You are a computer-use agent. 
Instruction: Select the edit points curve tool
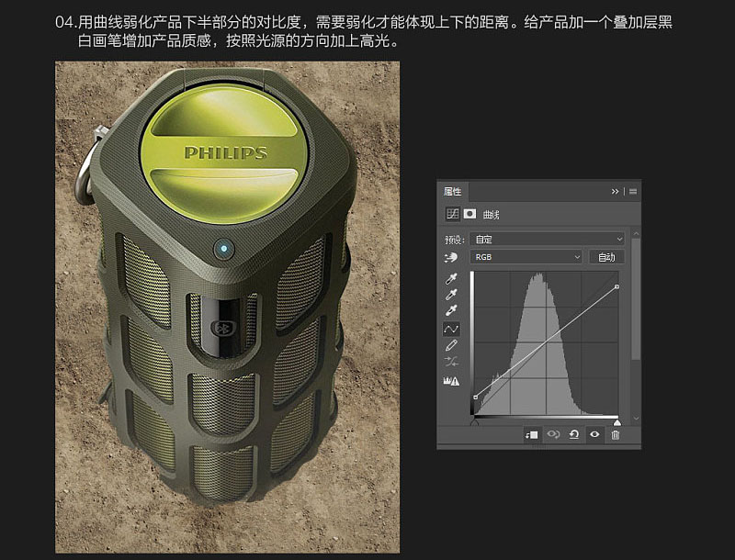451,329
